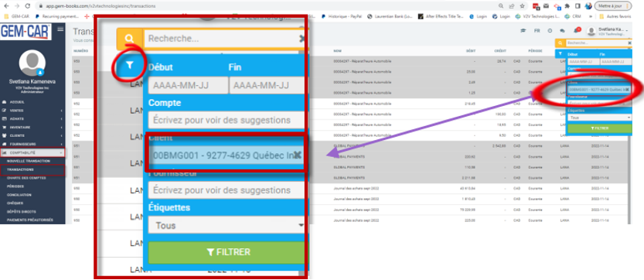This screenshot has width=644, height=280.
Task: Collapse the Comptabilité sidebar section
Action: [x=32, y=152]
